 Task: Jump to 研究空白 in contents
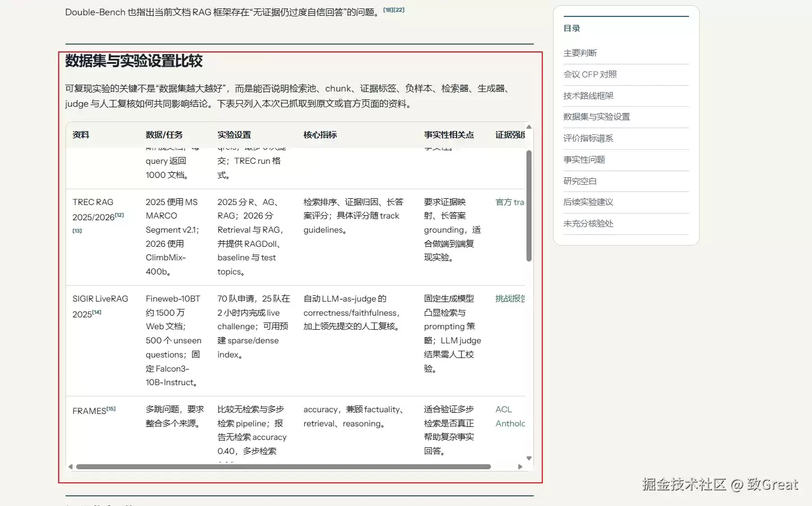580,181
